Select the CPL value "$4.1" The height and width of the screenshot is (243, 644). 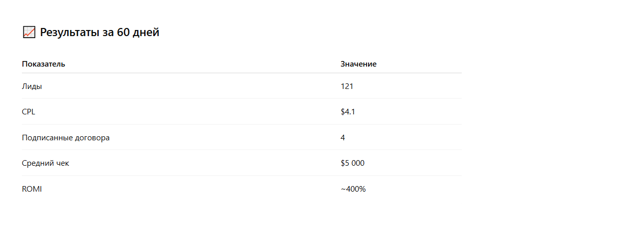348,112
